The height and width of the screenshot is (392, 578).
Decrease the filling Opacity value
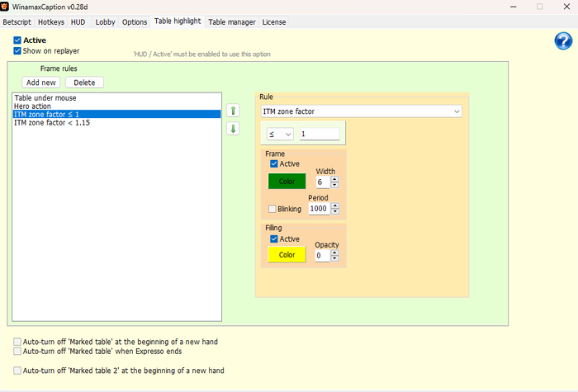pyautogui.click(x=334, y=258)
